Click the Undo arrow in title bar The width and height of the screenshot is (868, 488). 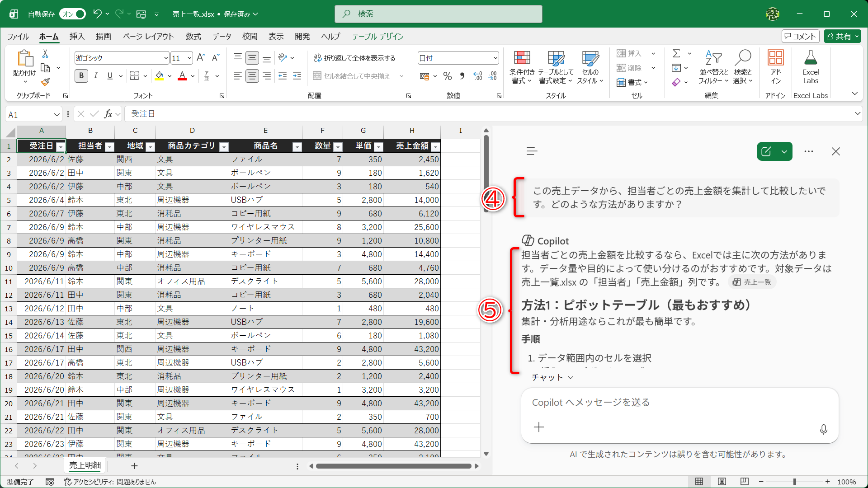tap(97, 14)
